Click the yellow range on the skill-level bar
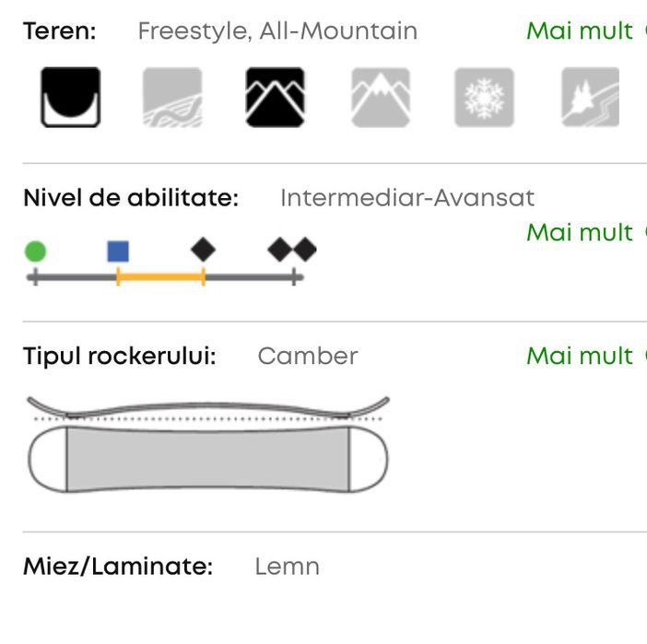The width and height of the screenshot is (647, 644). pos(160,276)
